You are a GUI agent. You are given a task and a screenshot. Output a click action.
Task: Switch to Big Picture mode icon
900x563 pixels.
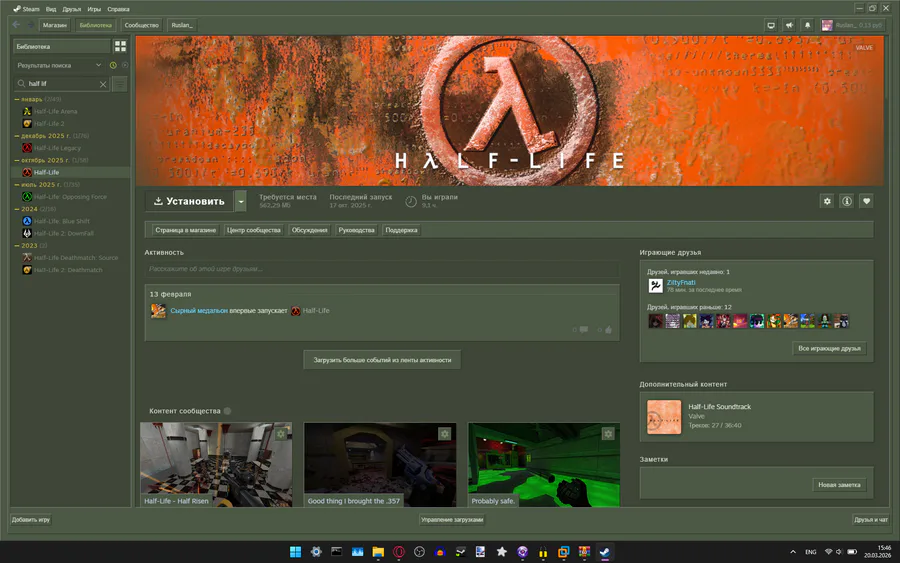[771, 25]
